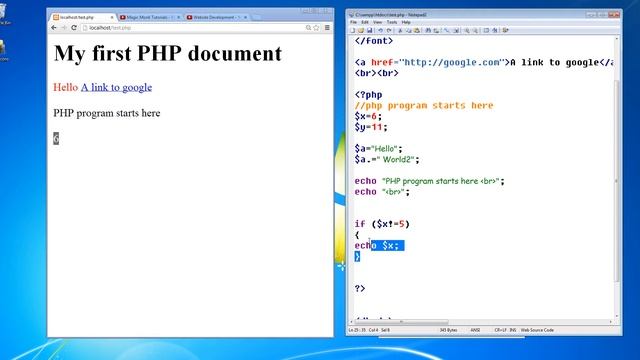Click the browser Back arrow button
The width and height of the screenshot is (640, 360).
(x=54, y=28)
